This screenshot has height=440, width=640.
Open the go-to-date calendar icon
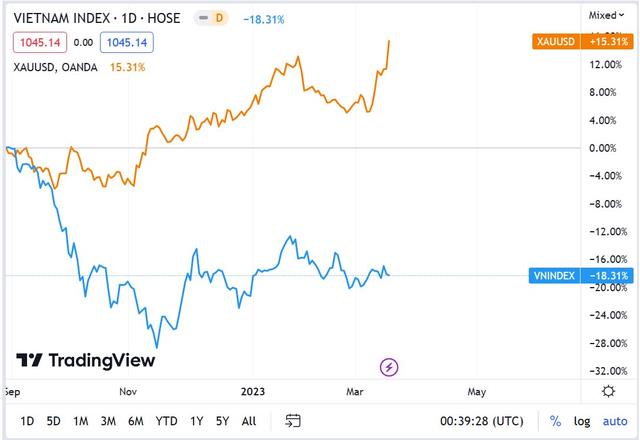coord(293,420)
